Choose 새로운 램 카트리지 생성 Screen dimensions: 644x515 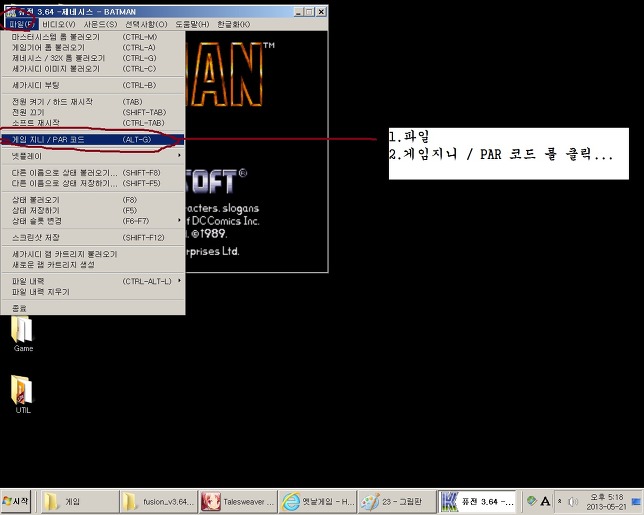92,264
